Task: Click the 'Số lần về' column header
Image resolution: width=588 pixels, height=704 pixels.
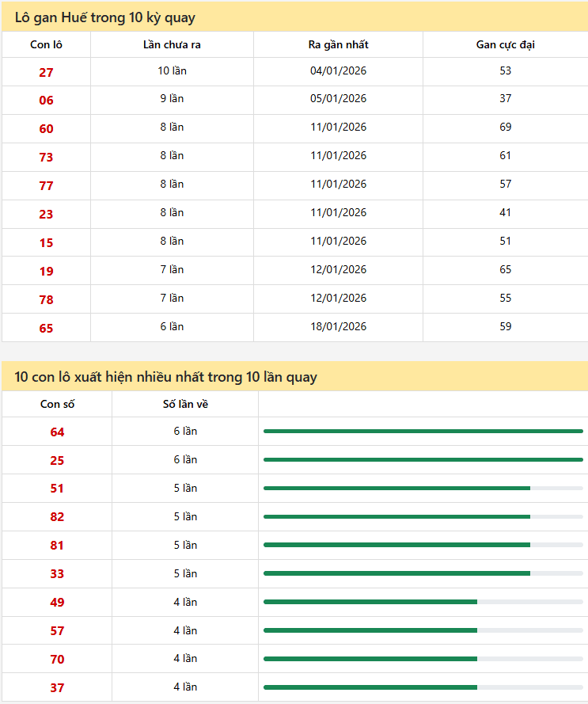Action: tap(185, 405)
